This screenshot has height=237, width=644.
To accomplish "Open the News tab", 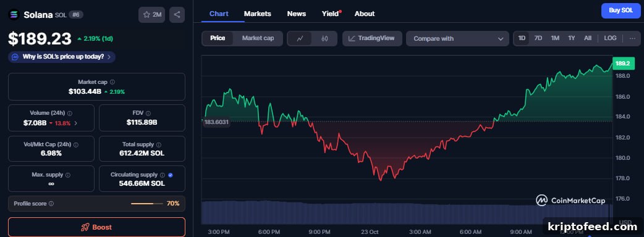I will (x=297, y=14).
